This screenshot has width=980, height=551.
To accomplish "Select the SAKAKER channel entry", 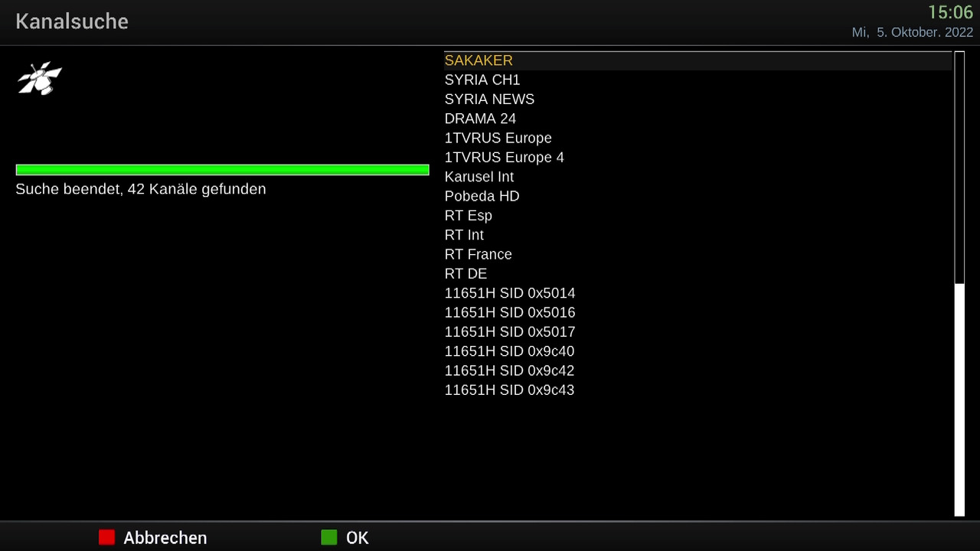I will click(697, 60).
